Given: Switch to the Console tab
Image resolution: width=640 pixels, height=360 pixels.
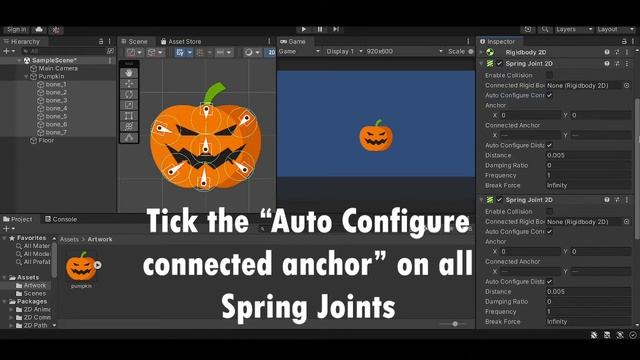Looking at the screenshot, I should [61, 219].
